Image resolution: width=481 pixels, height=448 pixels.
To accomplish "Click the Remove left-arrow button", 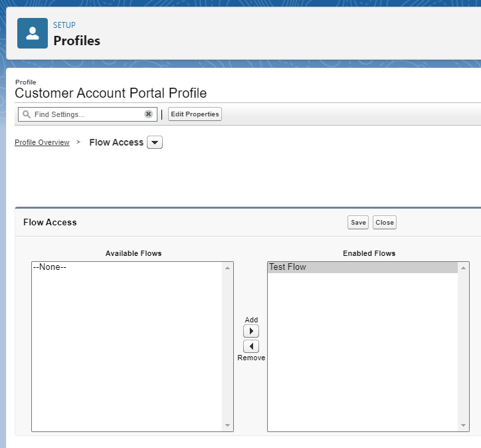I will [x=251, y=346].
